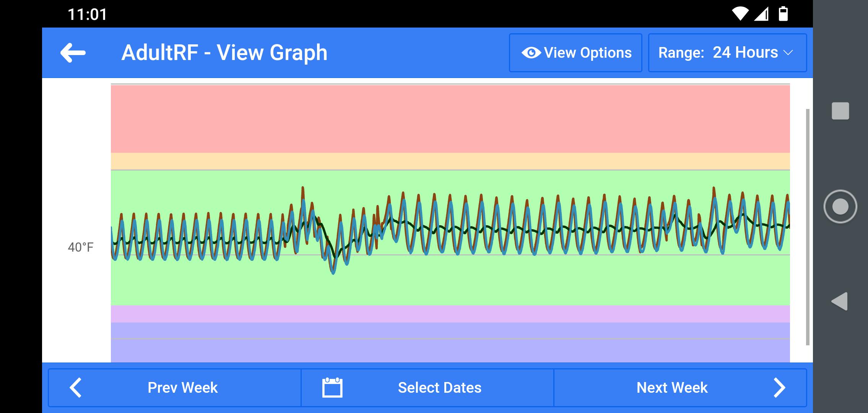The height and width of the screenshot is (413, 868).
Task: Click the 40°F axis label
Action: [x=81, y=247]
